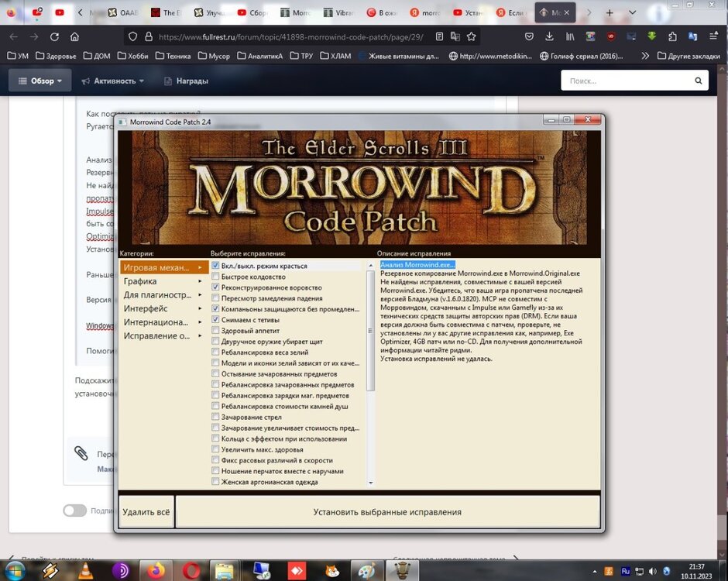The height and width of the screenshot is (581, 728).
Task: Click the forum search magnifier icon
Action: point(698,81)
